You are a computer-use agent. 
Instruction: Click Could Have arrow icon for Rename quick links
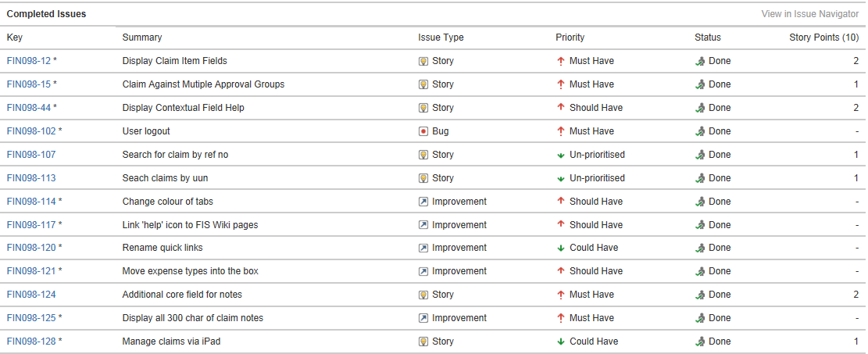pos(561,248)
